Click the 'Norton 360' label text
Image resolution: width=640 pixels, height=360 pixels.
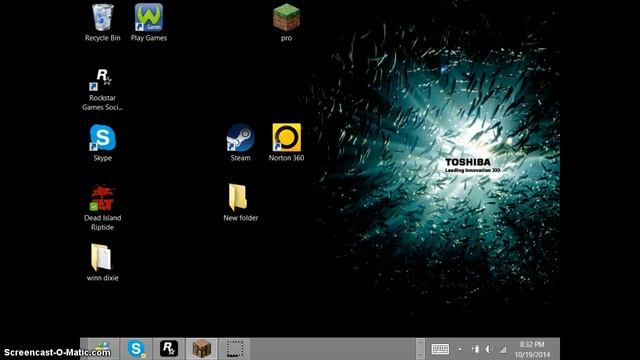pos(287,158)
